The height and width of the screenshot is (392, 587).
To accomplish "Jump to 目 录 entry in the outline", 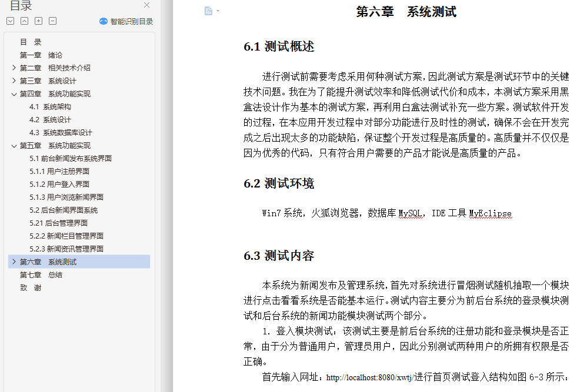I will [31, 42].
